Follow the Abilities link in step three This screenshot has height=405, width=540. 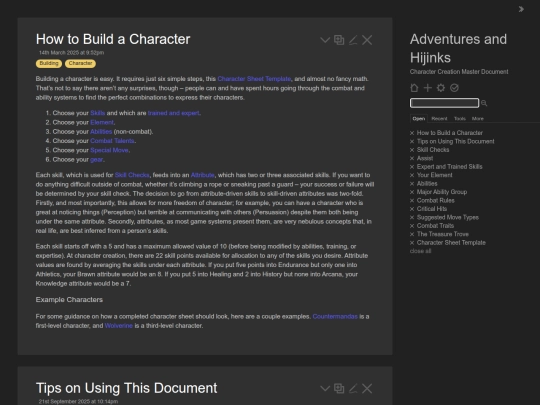[101, 132]
